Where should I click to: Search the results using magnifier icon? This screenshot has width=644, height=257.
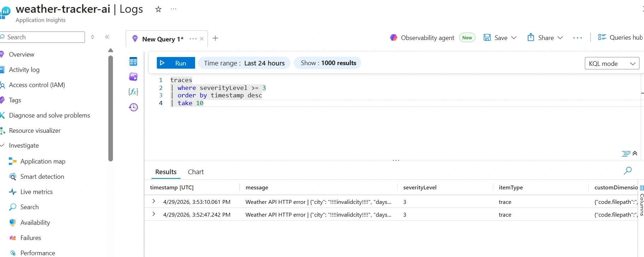click(628, 171)
